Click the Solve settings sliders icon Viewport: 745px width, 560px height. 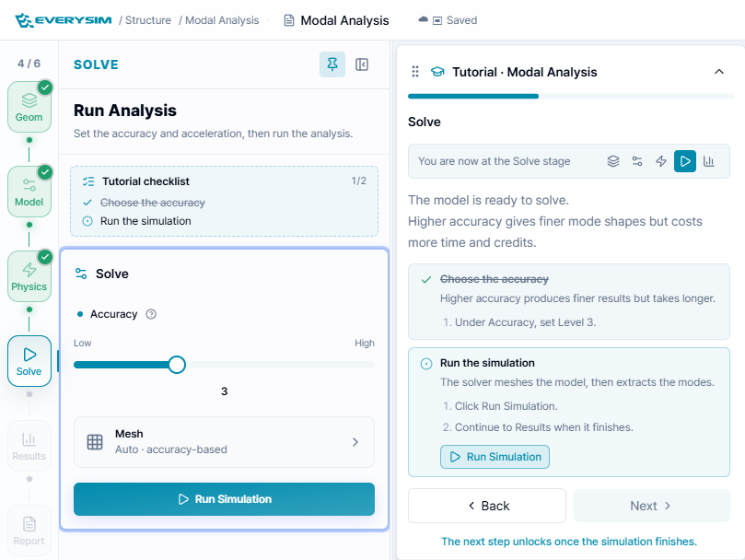(x=81, y=274)
